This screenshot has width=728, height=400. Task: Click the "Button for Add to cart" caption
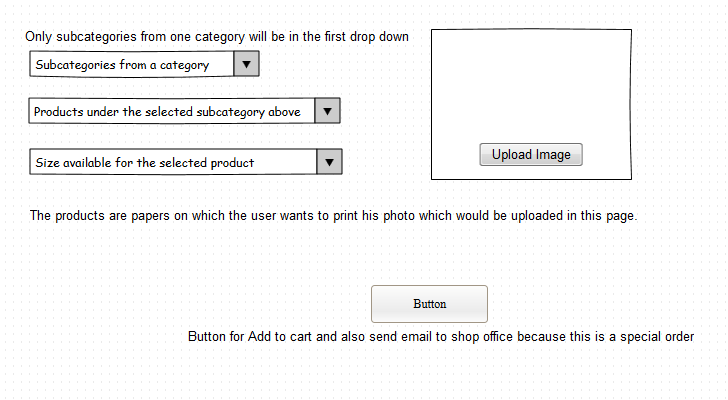click(x=441, y=337)
